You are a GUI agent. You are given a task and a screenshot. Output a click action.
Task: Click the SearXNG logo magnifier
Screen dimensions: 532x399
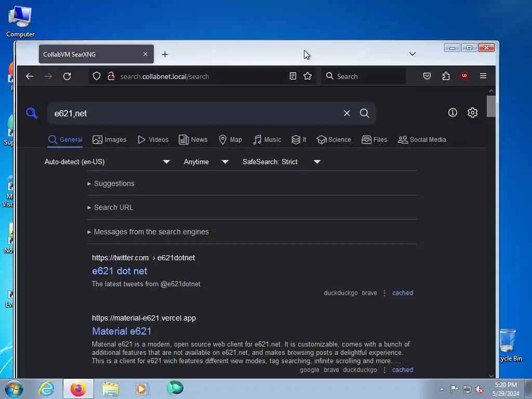(32, 113)
